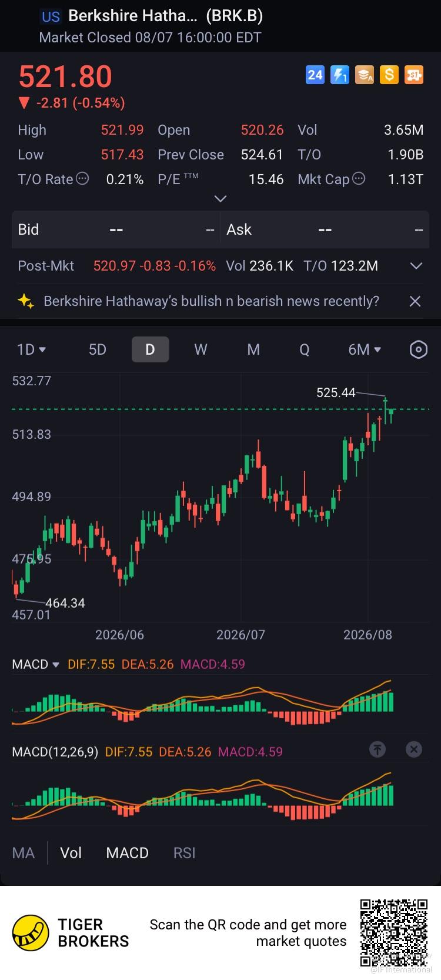Viewport: 441px width, 980px height.
Task: Tap the Mkt Cap 1.13T value
Action: pyautogui.click(x=406, y=179)
